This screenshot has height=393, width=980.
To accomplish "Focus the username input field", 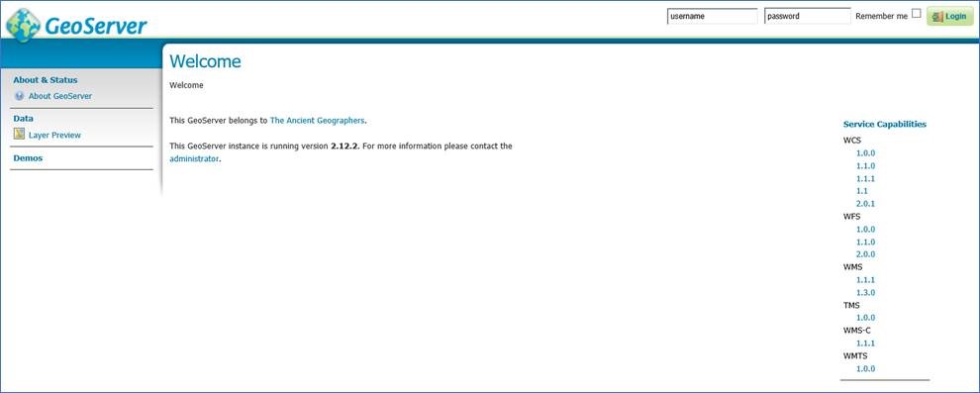I will click(712, 16).
